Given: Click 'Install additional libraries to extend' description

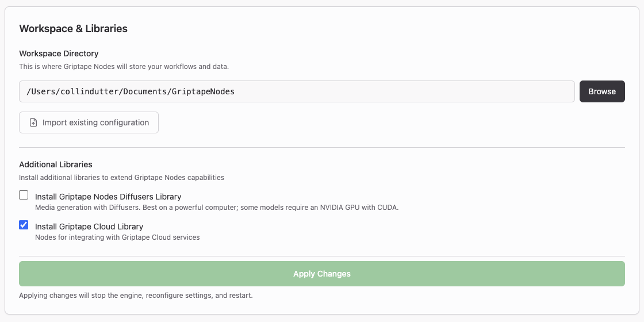Looking at the screenshot, I should click(x=121, y=178).
